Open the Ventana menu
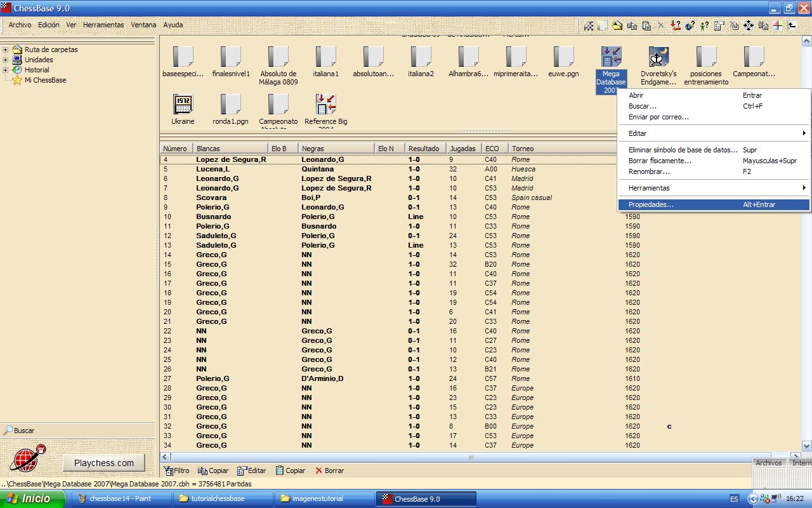 (143, 25)
